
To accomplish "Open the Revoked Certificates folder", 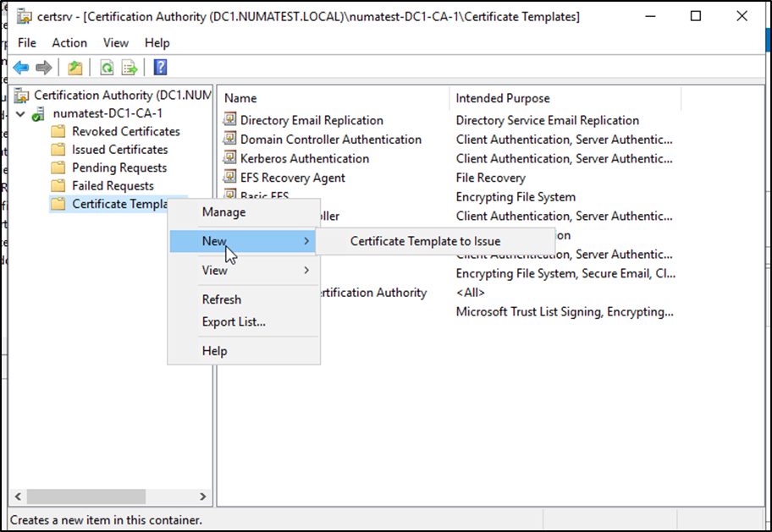I will point(125,131).
